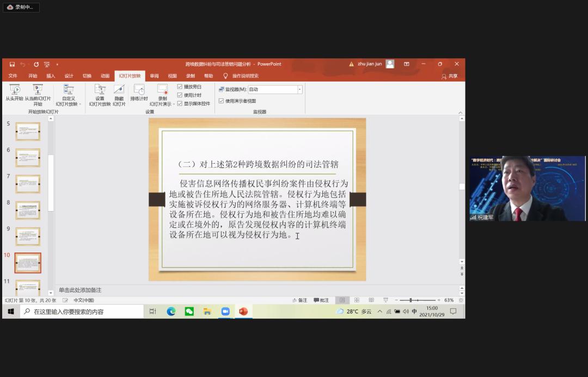Start slideshow from current slide icon

(x=38, y=90)
